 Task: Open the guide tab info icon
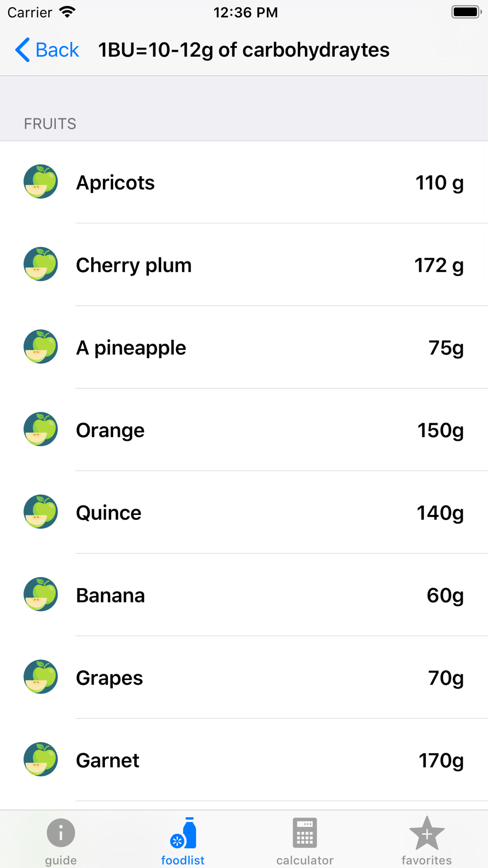coord(61,833)
